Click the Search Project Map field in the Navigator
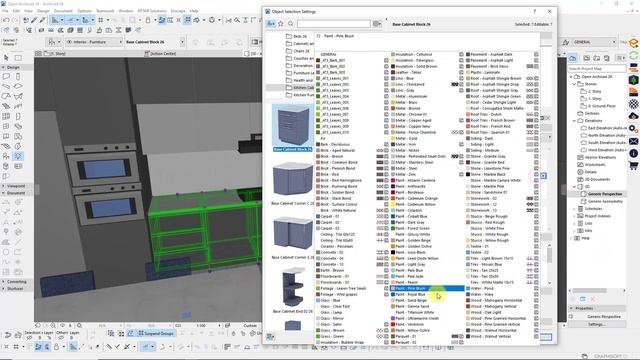This screenshot has width=640, height=360. tap(597, 69)
